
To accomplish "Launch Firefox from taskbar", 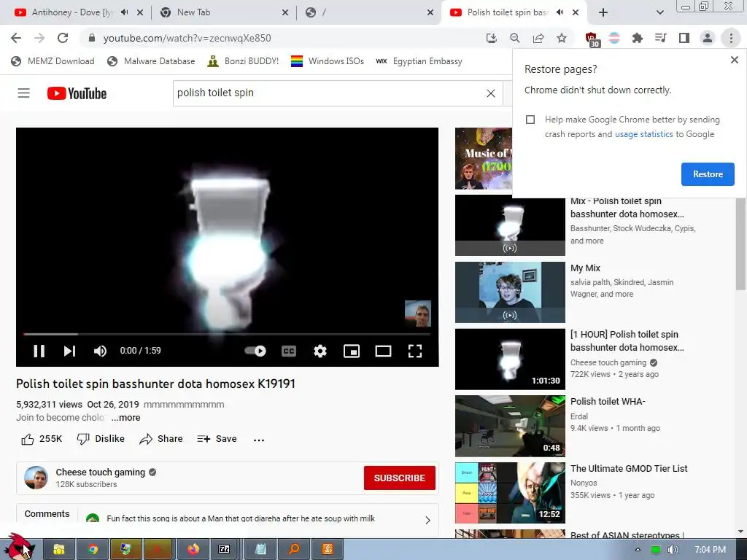I will pos(193,550).
